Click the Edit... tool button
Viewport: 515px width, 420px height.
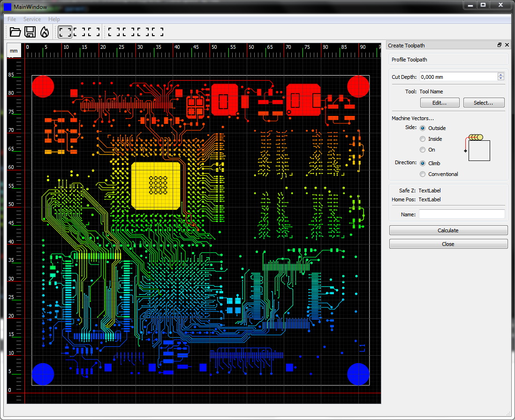tap(439, 103)
